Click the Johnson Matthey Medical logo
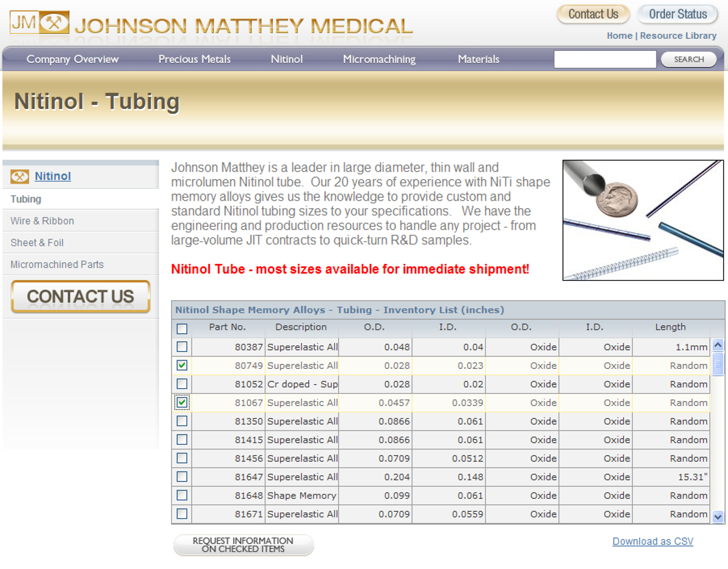Viewport: 728px width, 569px height. [211, 24]
